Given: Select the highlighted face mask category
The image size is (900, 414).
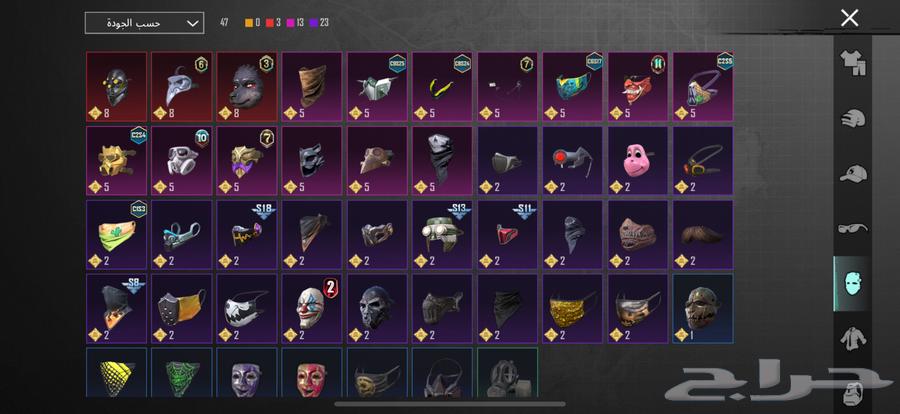Looking at the screenshot, I should (x=851, y=283).
